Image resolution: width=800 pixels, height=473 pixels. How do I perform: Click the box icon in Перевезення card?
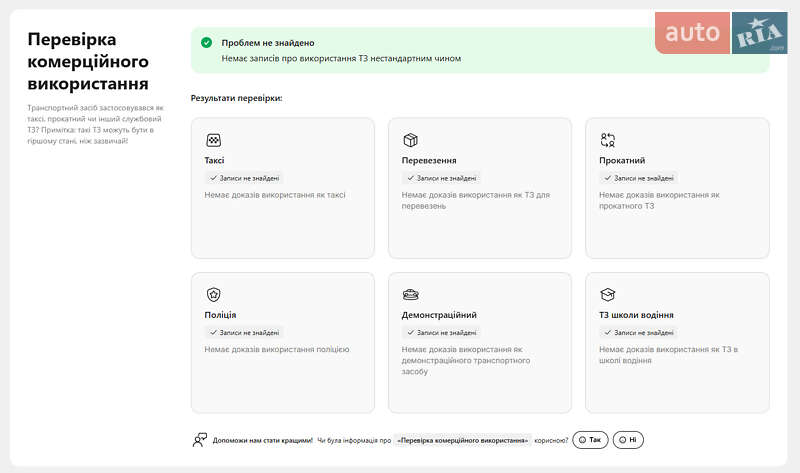tap(410, 141)
